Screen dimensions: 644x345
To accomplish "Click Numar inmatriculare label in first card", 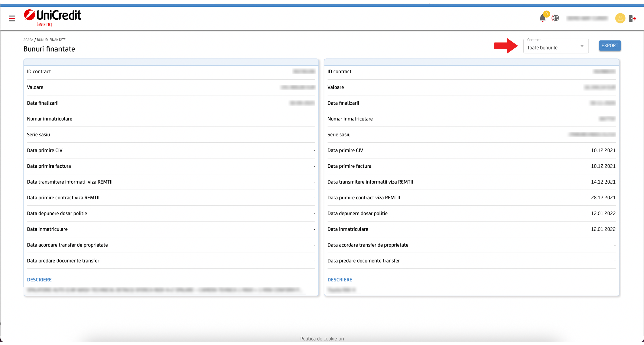I will click(49, 119).
